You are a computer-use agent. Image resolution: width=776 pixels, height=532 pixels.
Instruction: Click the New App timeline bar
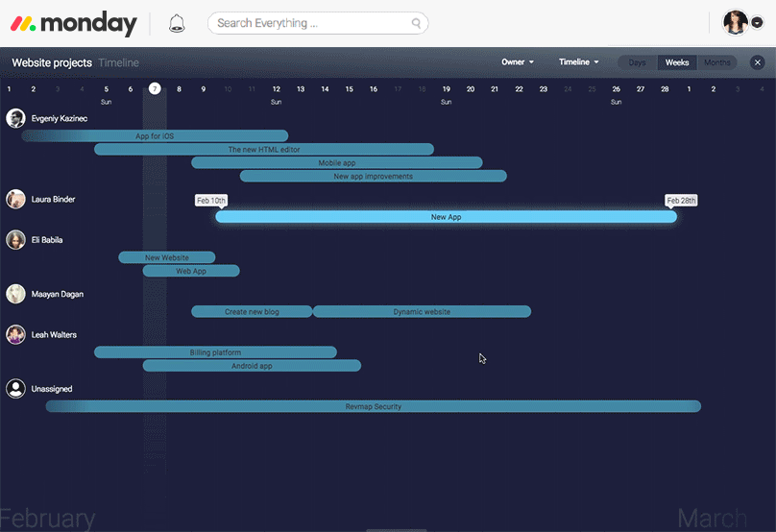click(x=446, y=217)
